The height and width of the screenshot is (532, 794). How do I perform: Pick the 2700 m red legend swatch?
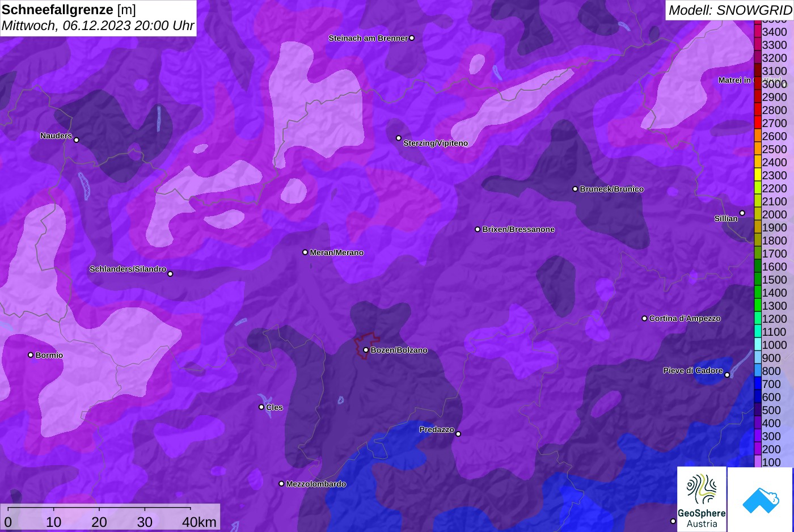click(758, 123)
